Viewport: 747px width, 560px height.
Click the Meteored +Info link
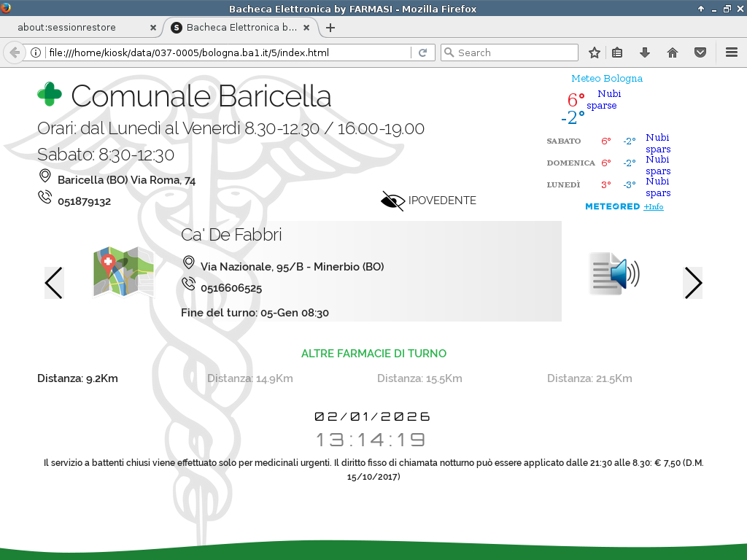click(654, 207)
